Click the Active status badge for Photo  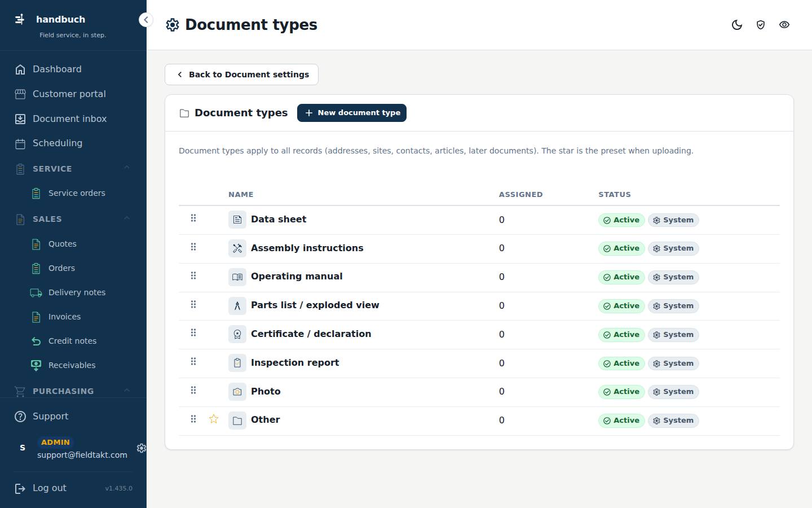(621, 392)
